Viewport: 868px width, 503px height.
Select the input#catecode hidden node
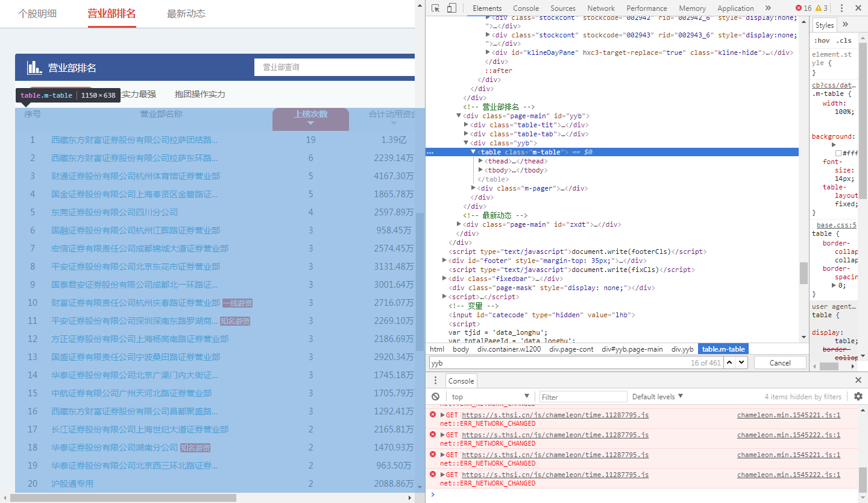click(x=540, y=315)
